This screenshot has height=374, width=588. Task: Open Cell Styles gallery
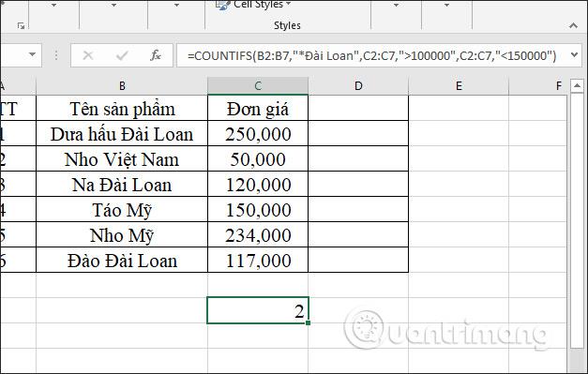tap(254, 5)
